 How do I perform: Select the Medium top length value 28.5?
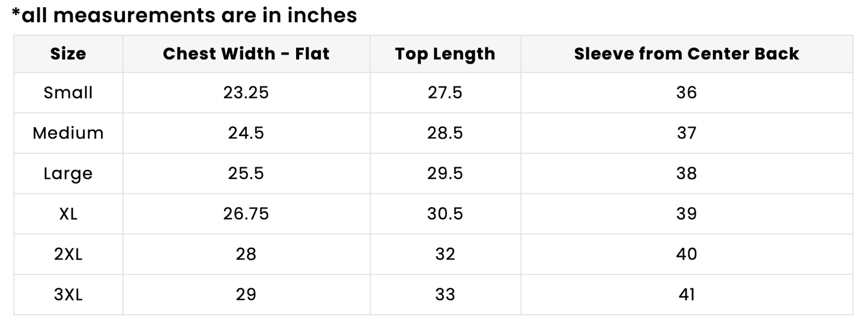click(445, 133)
